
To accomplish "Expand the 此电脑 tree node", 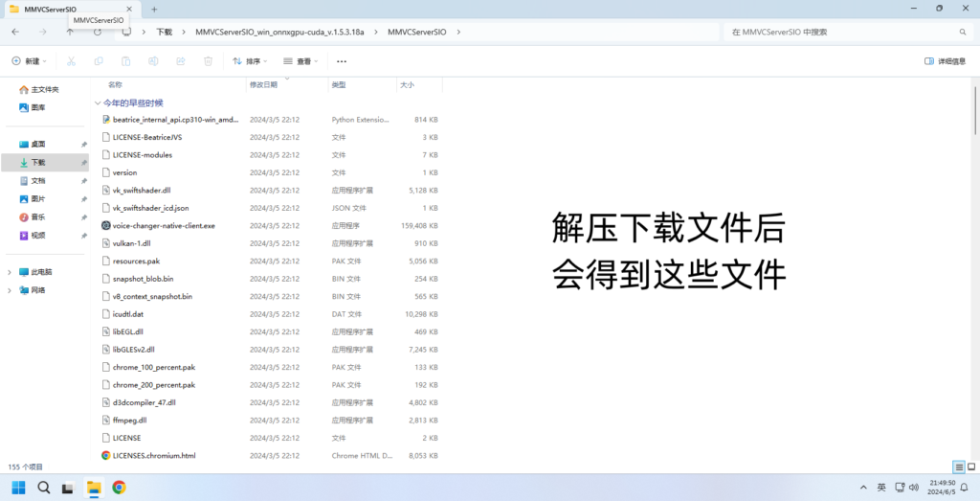I will (x=10, y=272).
